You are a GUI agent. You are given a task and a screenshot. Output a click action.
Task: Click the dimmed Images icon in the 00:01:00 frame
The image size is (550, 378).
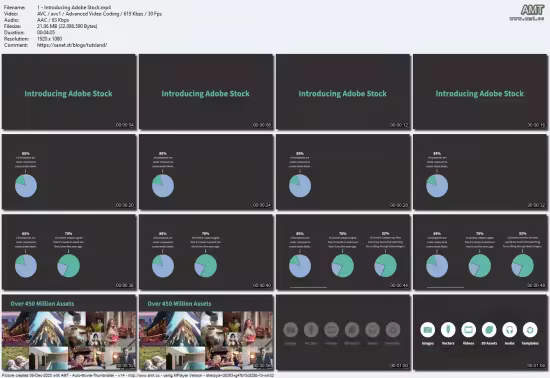(x=290, y=330)
